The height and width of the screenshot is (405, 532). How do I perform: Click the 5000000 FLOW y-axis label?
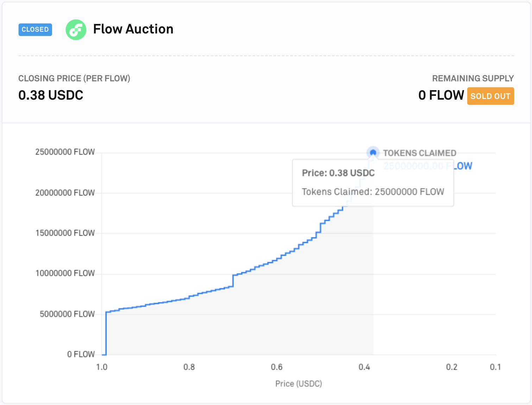[67, 314]
